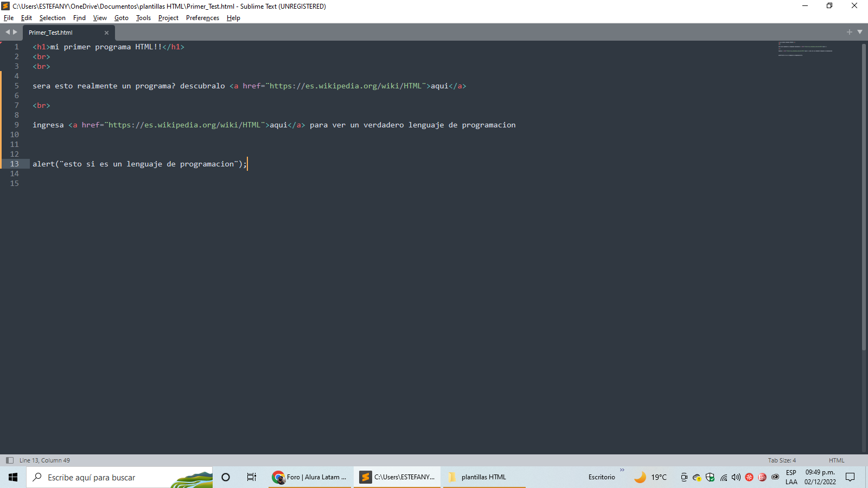The image size is (868, 488).
Task: Open Windows Security shield tray icon
Action: coord(710,477)
